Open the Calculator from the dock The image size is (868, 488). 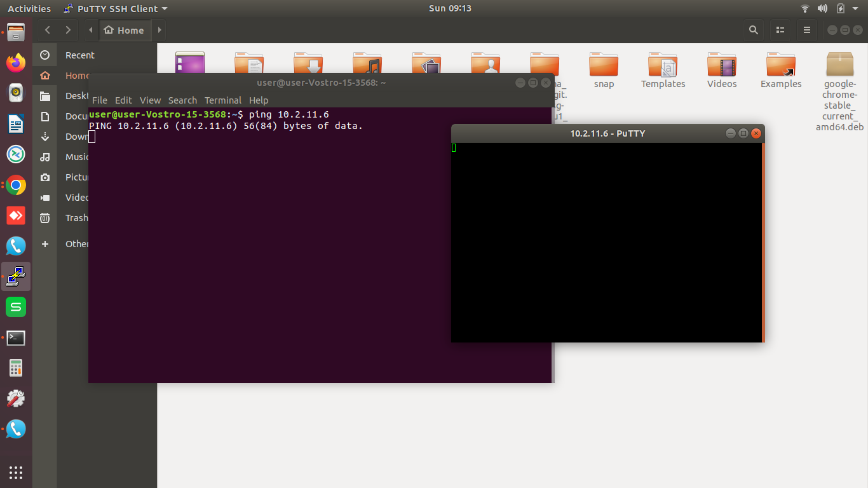[x=16, y=368]
